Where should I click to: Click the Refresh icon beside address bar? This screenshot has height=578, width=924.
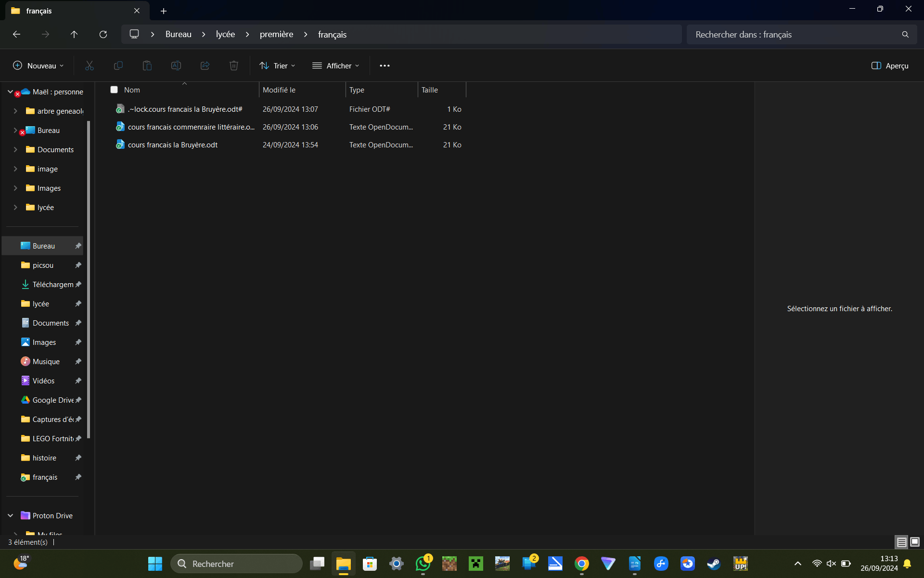[x=103, y=34]
